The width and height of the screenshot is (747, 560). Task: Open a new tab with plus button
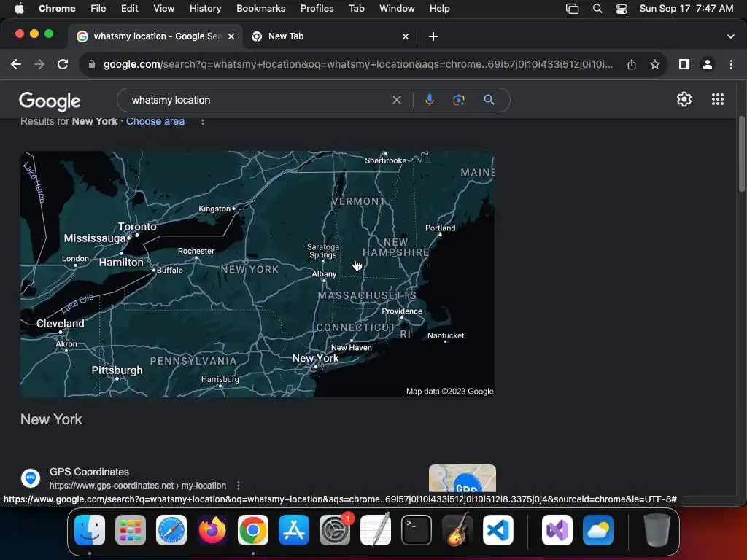(x=433, y=36)
